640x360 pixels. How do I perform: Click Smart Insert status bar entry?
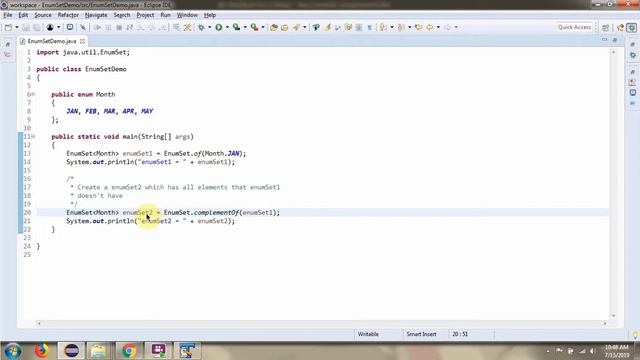click(421, 334)
